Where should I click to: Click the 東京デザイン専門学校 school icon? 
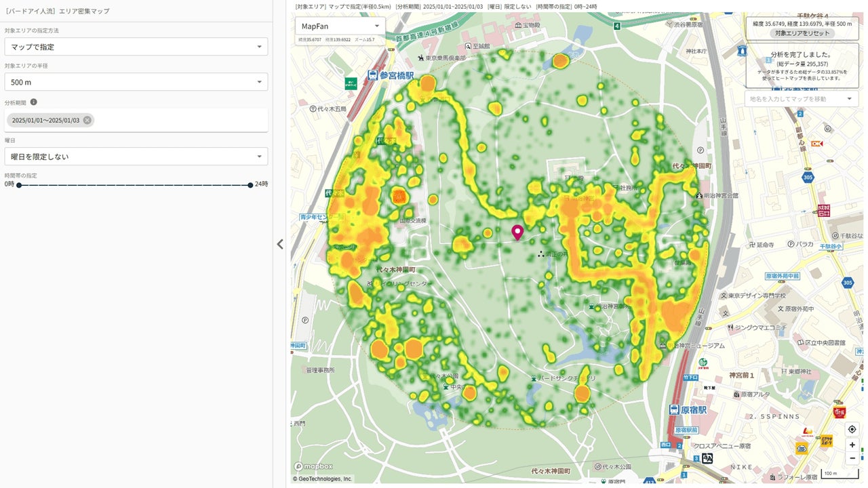(724, 296)
